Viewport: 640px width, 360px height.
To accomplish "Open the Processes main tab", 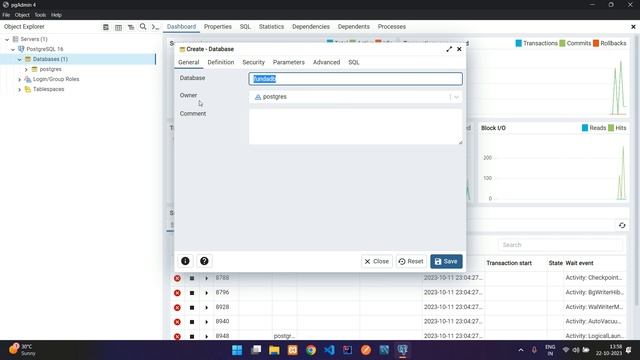I will pos(391,27).
